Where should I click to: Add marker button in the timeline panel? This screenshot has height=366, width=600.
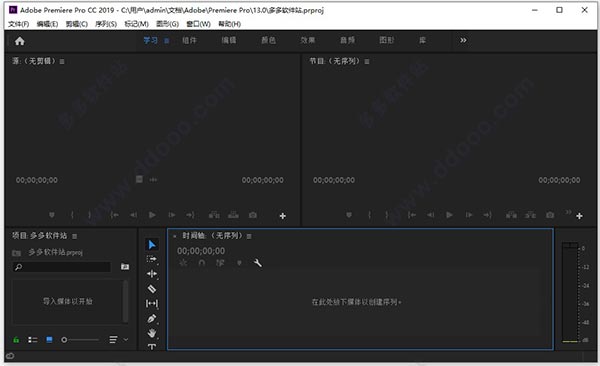point(239,263)
